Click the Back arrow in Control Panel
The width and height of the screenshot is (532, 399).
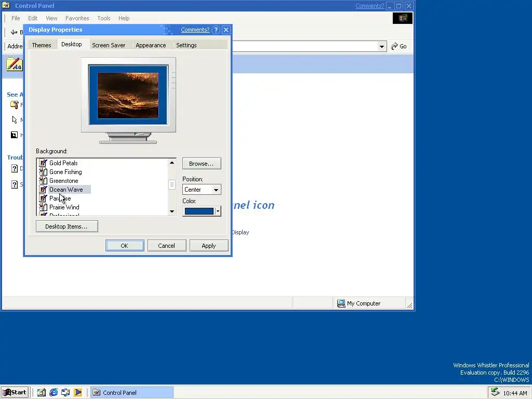pyautogui.click(x=14, y=32)
